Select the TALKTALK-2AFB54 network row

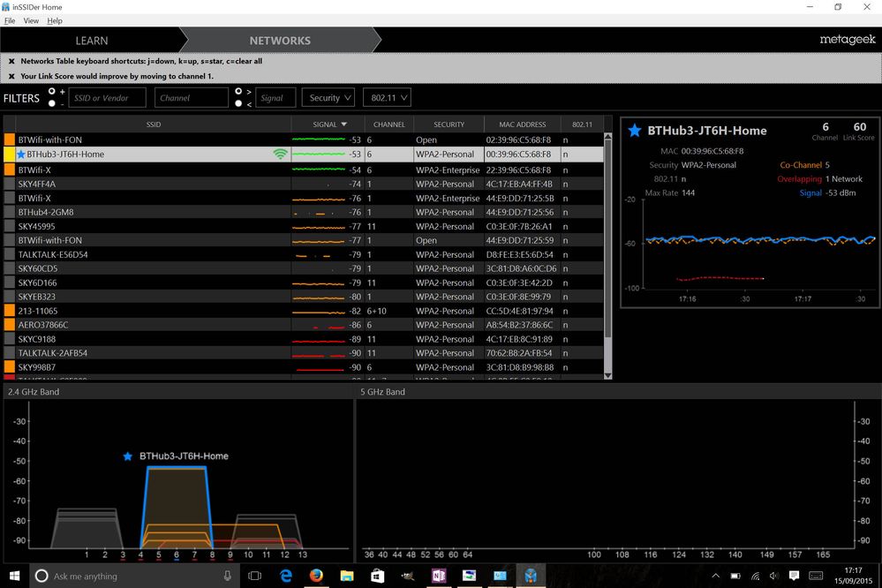304,353
